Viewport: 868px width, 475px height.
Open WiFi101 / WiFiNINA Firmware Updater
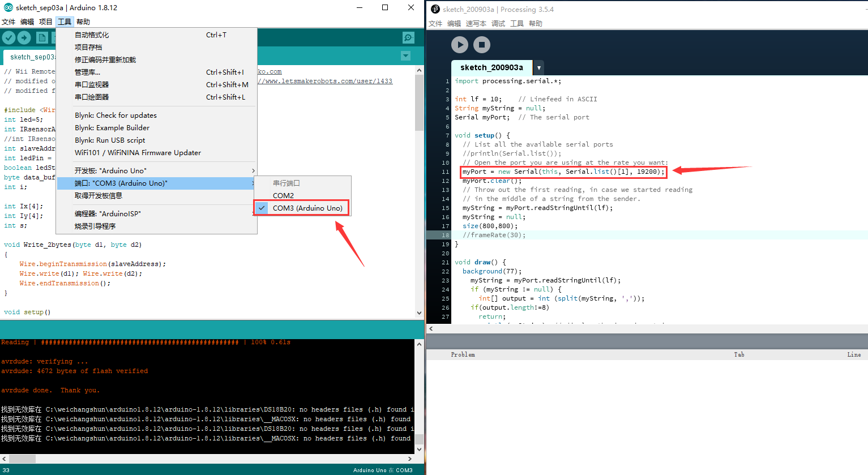coord(156,152)
